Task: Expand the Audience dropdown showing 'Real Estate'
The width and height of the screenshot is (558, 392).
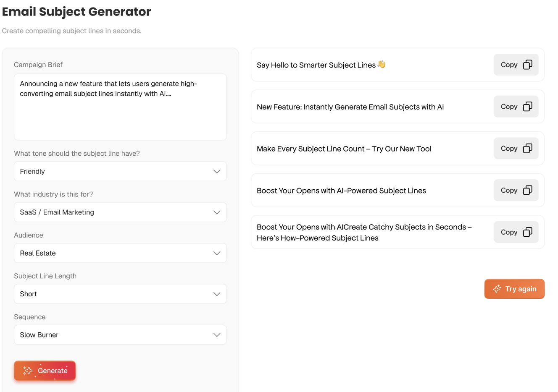Action: click(x=120, y=253)
